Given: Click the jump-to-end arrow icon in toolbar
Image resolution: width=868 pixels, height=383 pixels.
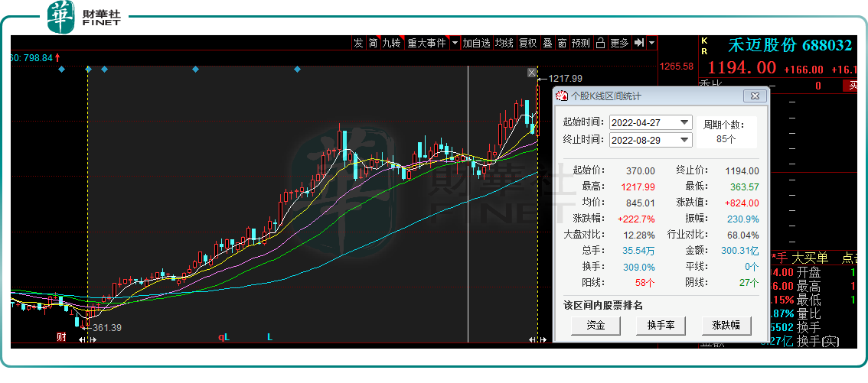Looking at the screenshot, I should pyautogui.click(x=639, y=43).
